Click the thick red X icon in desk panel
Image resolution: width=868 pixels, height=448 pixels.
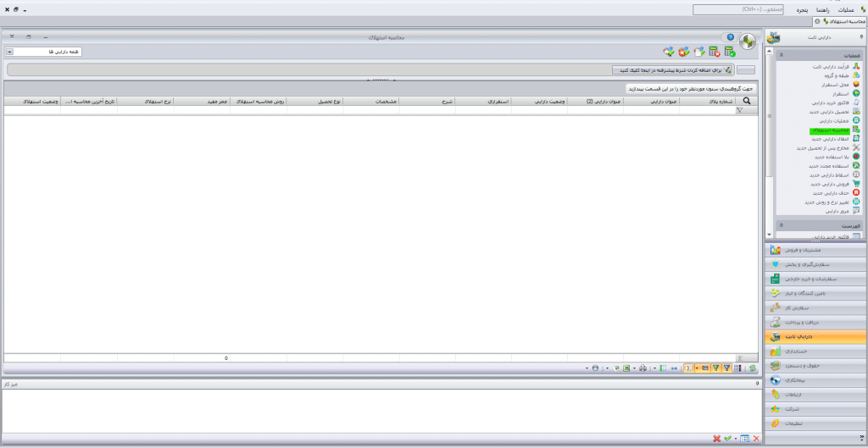pos(717,439)
